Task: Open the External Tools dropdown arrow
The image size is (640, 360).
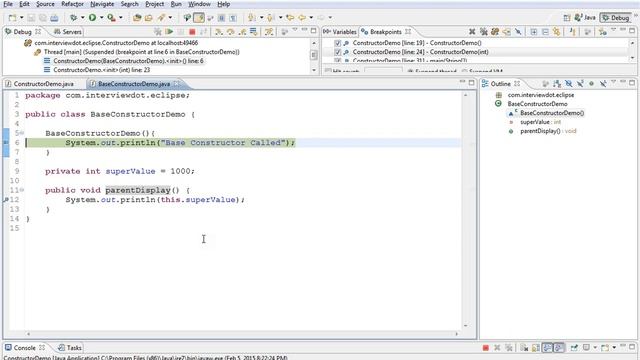Action: [x=120, y=18]
